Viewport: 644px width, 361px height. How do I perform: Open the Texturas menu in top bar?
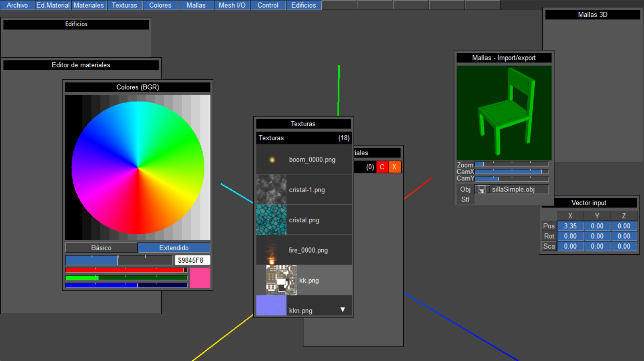[124, 5]
